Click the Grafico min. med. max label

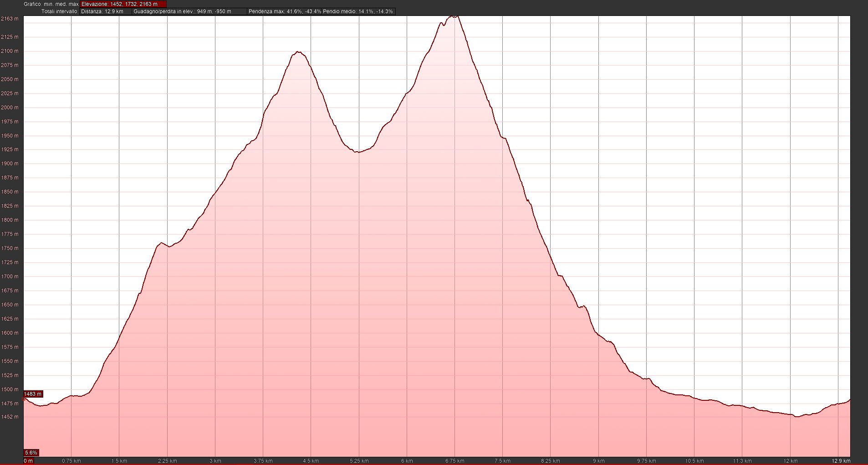click(x=51, y=4)
